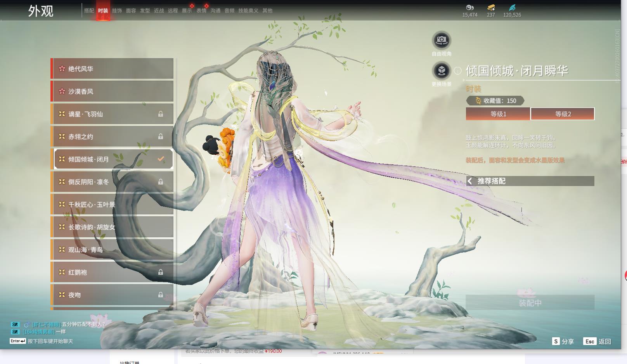Toggle the checkmark on 倾国倾城·闭月
Image resolution: width=627 pixels, height=364 pixels.
(x=161, y=159)
